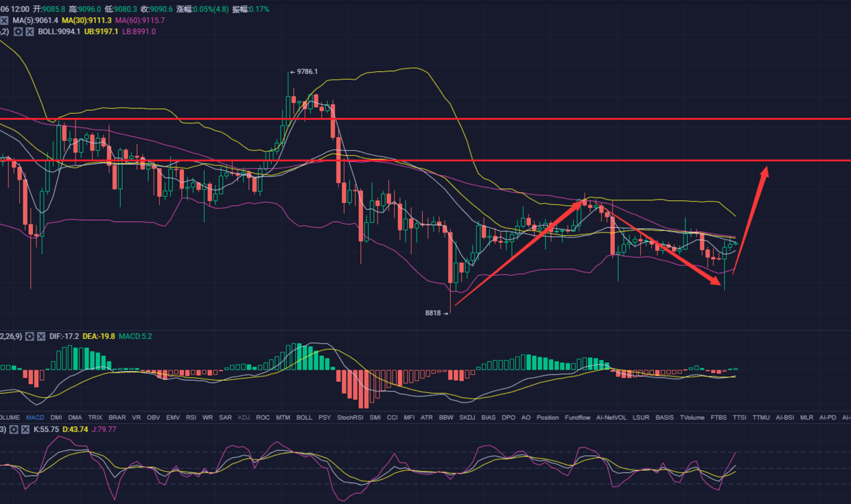Switch to the MTM indicator
This screenshot has height=504, width=851.
283,417
